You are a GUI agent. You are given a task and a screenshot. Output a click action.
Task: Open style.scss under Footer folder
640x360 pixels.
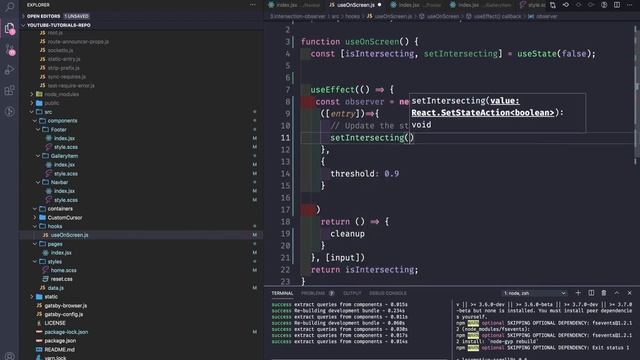point(66,147)
